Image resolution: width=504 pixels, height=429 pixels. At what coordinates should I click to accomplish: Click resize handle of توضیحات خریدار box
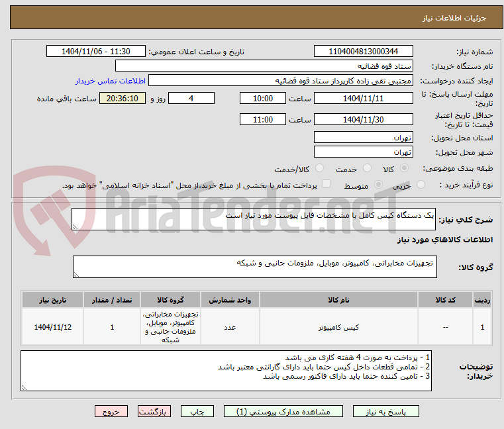pyautogui.click(x=24, y=388)
